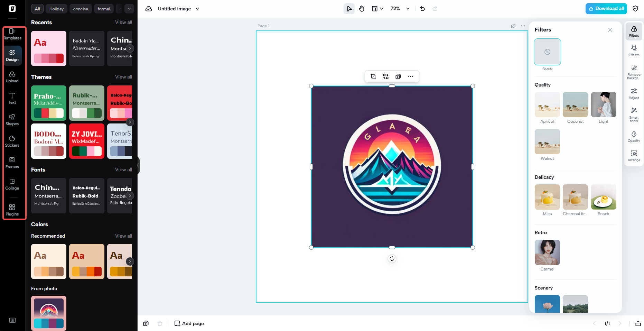Select the Text tool in sidebar
Screen dimensions: 644x331
pyautogui.click(x=12, y=99)
